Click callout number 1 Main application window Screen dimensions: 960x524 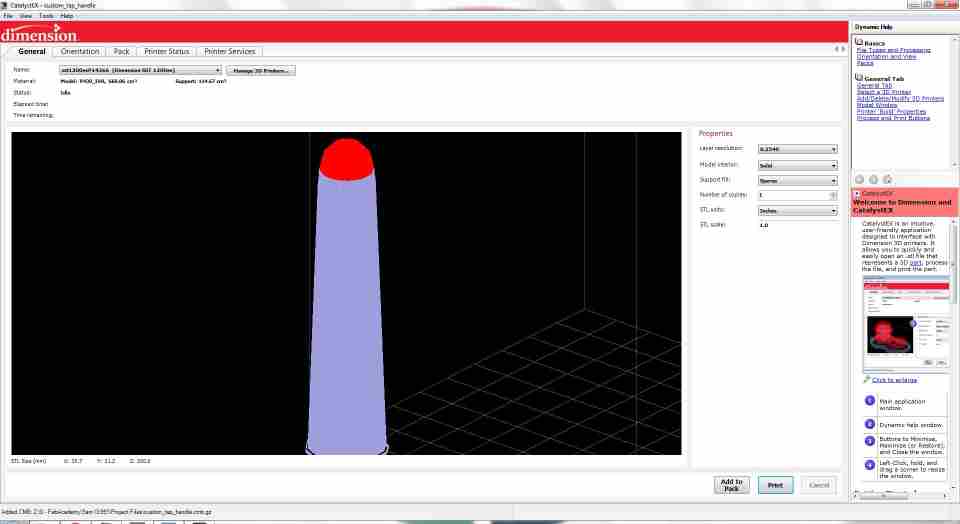point(869,401)
